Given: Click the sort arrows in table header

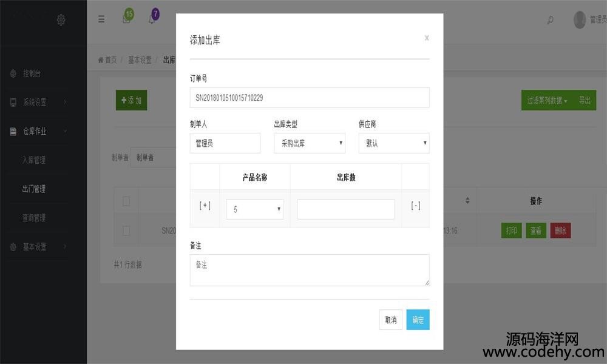Looking at the screenshot, I should click(467, 200).
